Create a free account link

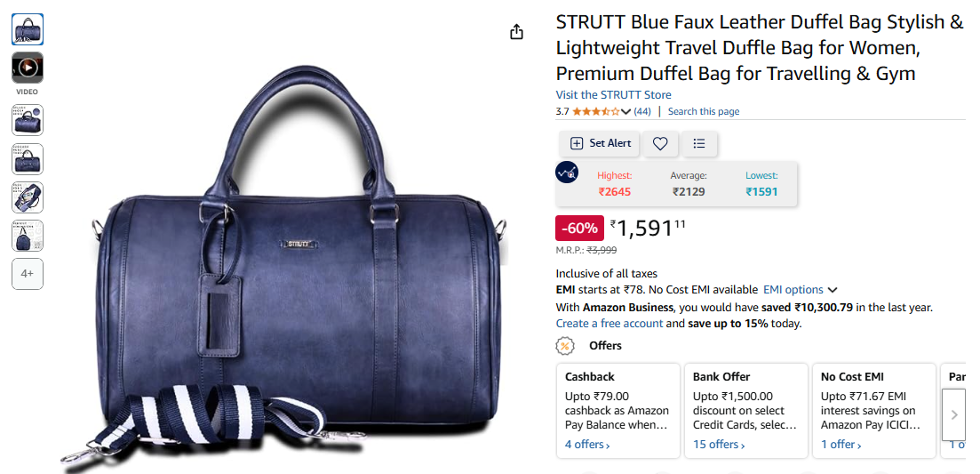coord(610,324)
